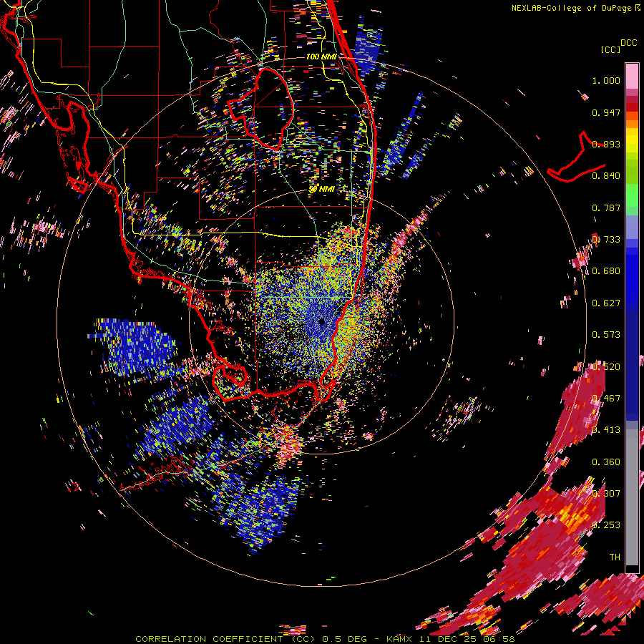The width and height of the screenshot is (644, 644).
Task: Click the [CC] label above the color scale
Action: coord(610,49)
